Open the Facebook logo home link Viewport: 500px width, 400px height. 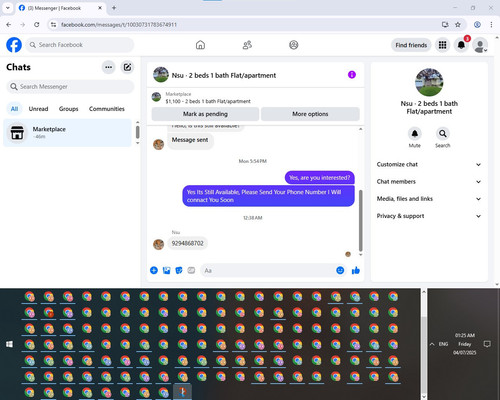click(x=14, y=45)
